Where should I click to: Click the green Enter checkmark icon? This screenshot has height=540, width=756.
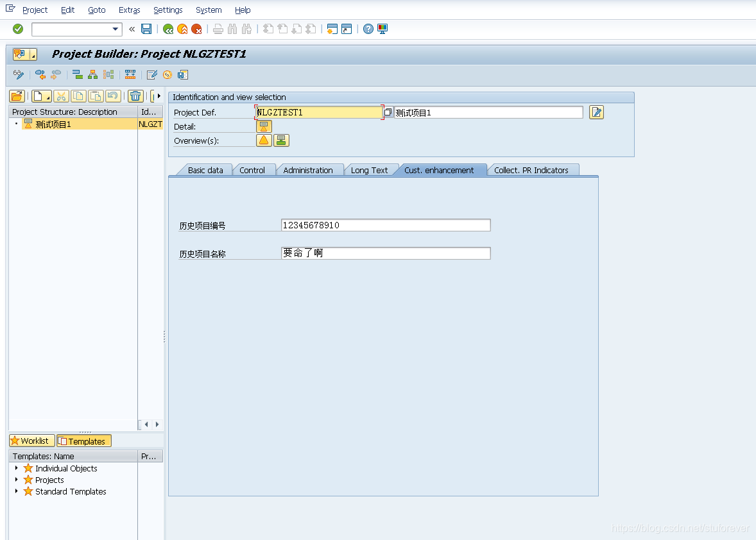pos(18,29)
